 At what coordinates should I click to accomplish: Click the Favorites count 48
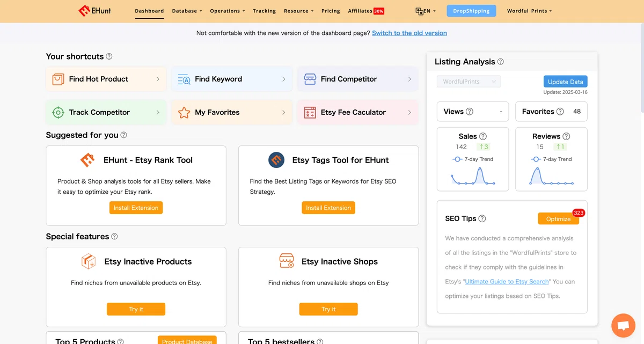[x=577, y=112]
